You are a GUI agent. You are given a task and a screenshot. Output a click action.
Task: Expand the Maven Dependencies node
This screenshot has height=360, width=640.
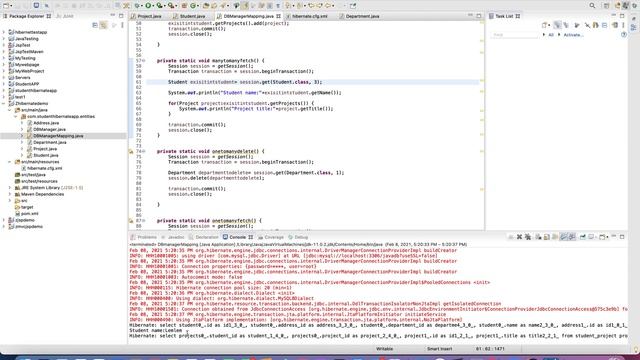[10, 194]
